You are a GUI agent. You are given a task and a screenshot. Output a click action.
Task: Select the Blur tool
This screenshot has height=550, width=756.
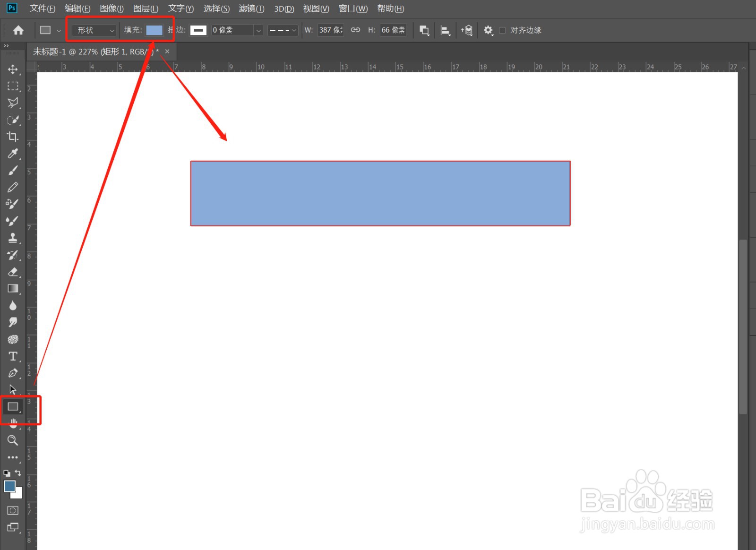click(x=13, y=305)
